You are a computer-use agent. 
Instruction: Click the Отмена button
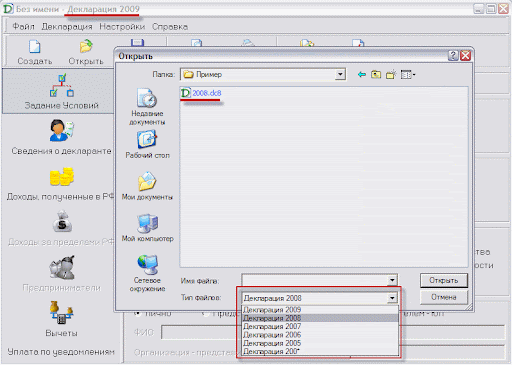coord(444,297)
